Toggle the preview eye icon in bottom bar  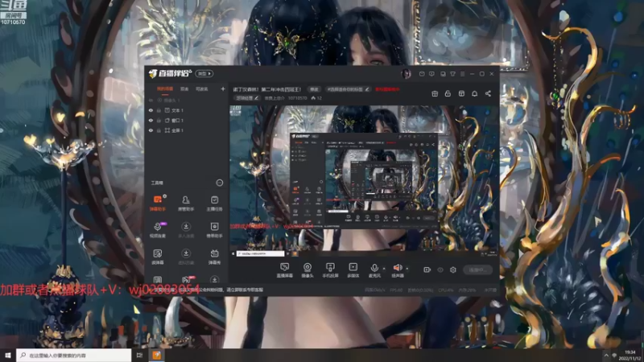tap(440, 269)
